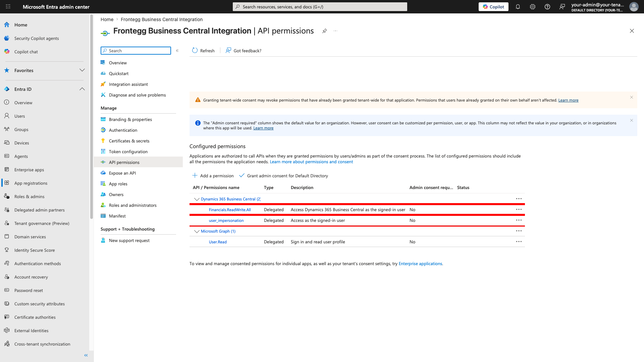Viewport: 644px width, 362px height.
Task: Open help question mark icon
Action: pyautogui.click(x=547, y=7)
